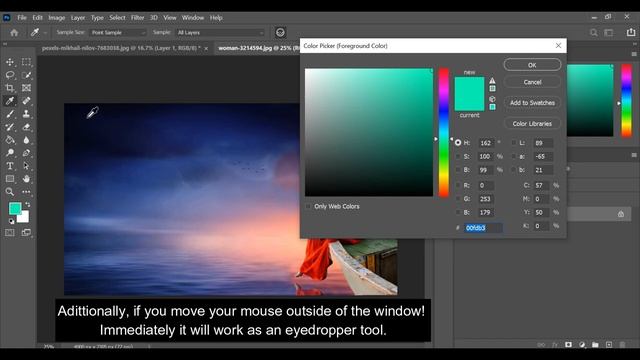Image resolution: width=640 pixels, height=360 pixels.
Task: Select the B: radio button beside value 179
Action: point(458,212)
